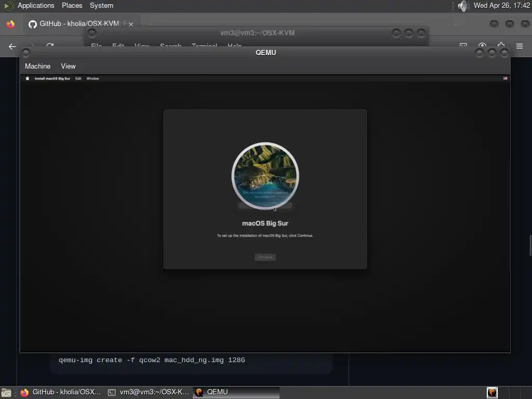The image size is (532, 399).
Task: Click the macOS Big Sur heading text
Action: tap(265, 223)
